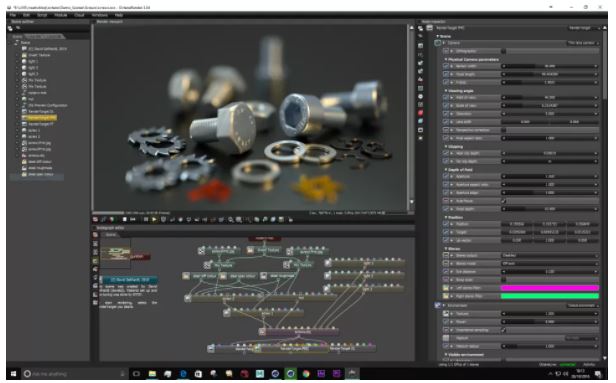Collapse the Depth of field group
Screen dimensions: 616x383
coord(446,170)
